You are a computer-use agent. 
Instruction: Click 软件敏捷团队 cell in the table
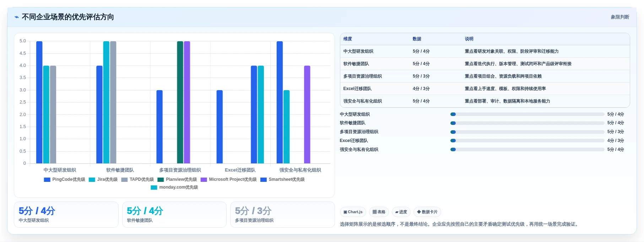tap(356, 64)
